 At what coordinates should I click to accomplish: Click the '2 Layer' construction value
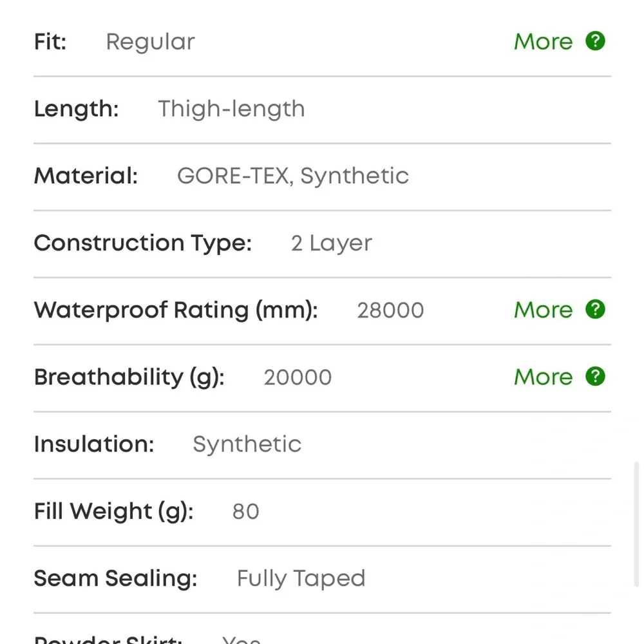(x=332, y=243)
